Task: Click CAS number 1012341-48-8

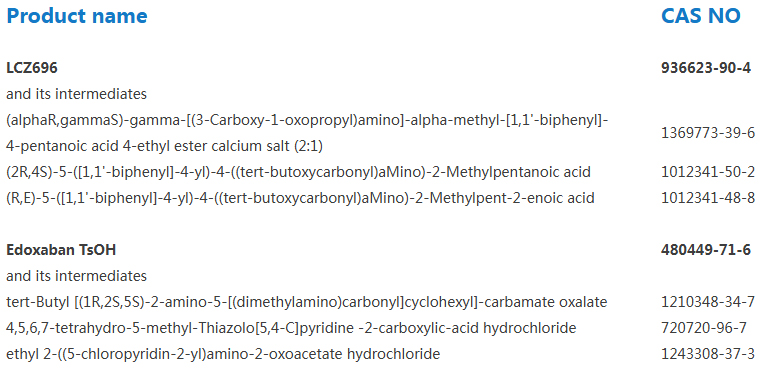Action: pos(708,198)
